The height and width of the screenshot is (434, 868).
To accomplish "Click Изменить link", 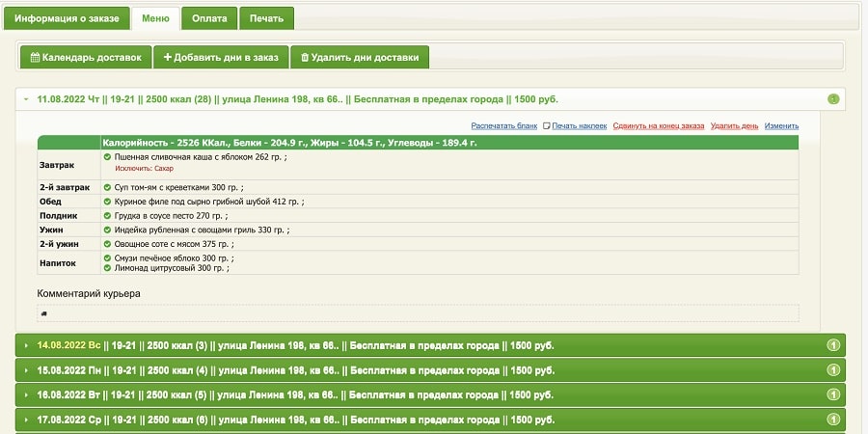I will (781, 126).
